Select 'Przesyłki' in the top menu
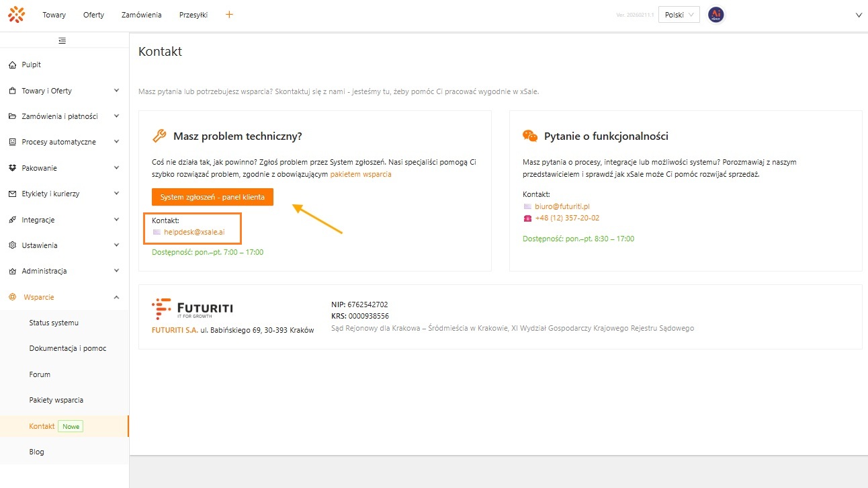Image resolution: width=868 pixels, height=488 pixels. click(193, 14)
